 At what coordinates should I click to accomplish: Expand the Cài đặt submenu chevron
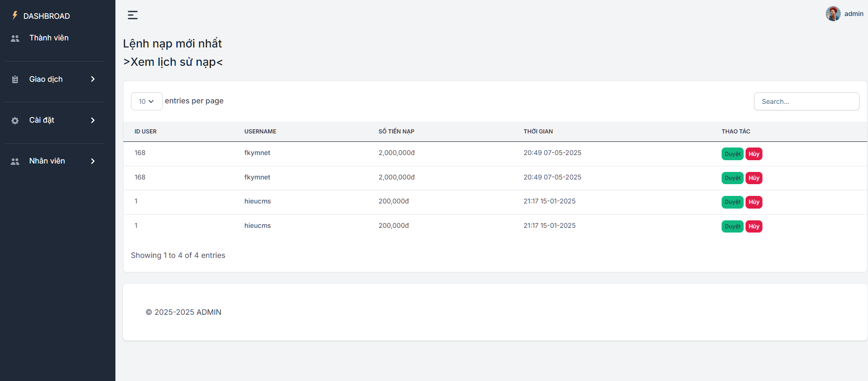pyautogui.click(x=93, y=120)
